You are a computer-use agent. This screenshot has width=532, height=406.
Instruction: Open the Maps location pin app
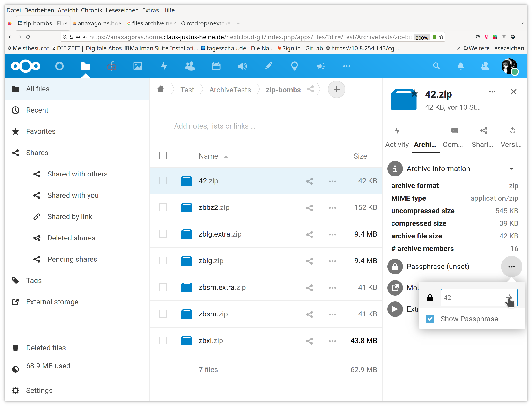[294, 66]
